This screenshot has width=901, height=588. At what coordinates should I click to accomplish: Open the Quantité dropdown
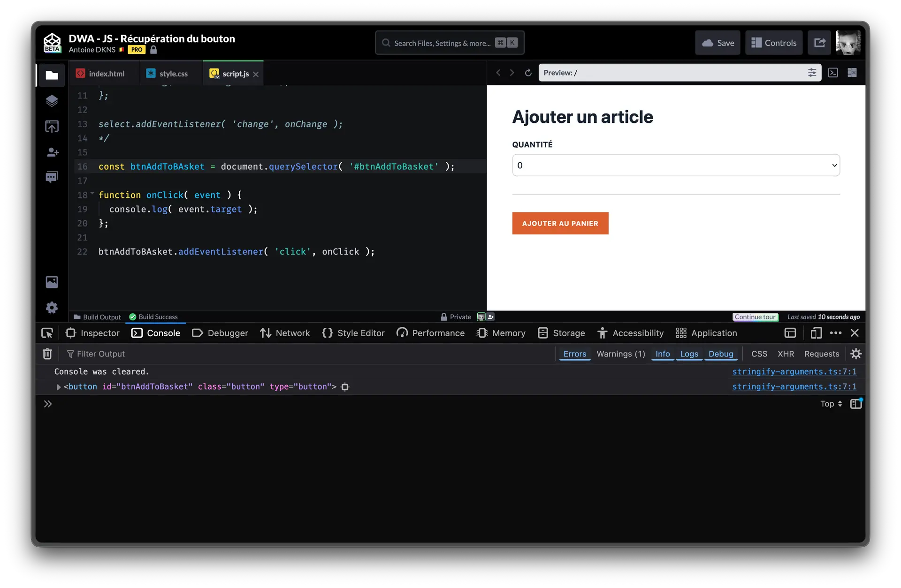tap(676, 166)
